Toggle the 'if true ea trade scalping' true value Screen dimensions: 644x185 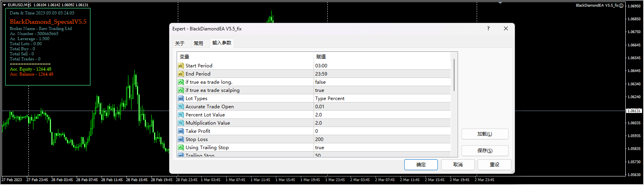tap(381, 90)
